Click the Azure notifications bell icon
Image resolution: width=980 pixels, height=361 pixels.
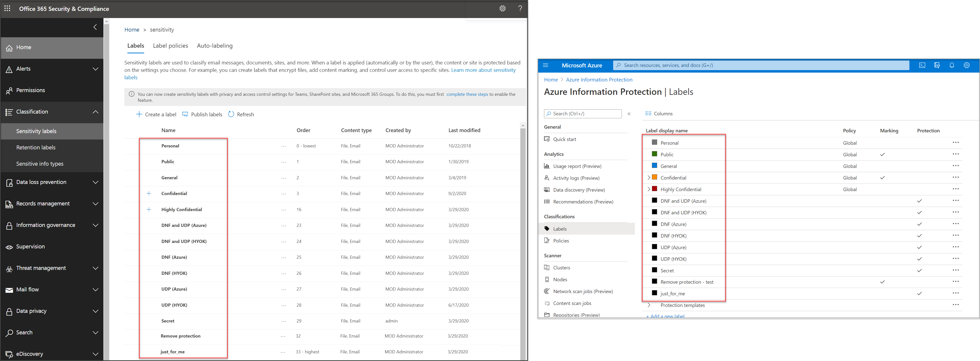pyautogui.click(x=952, y=65)
